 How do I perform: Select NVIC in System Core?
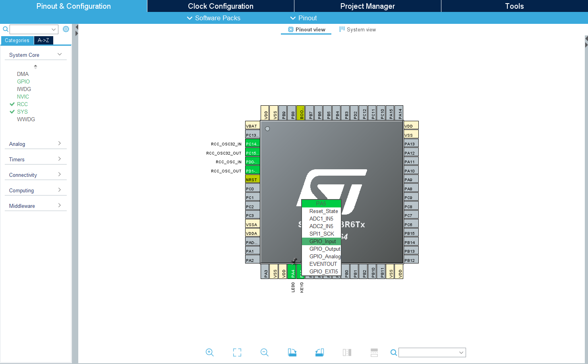coord(23,97)
